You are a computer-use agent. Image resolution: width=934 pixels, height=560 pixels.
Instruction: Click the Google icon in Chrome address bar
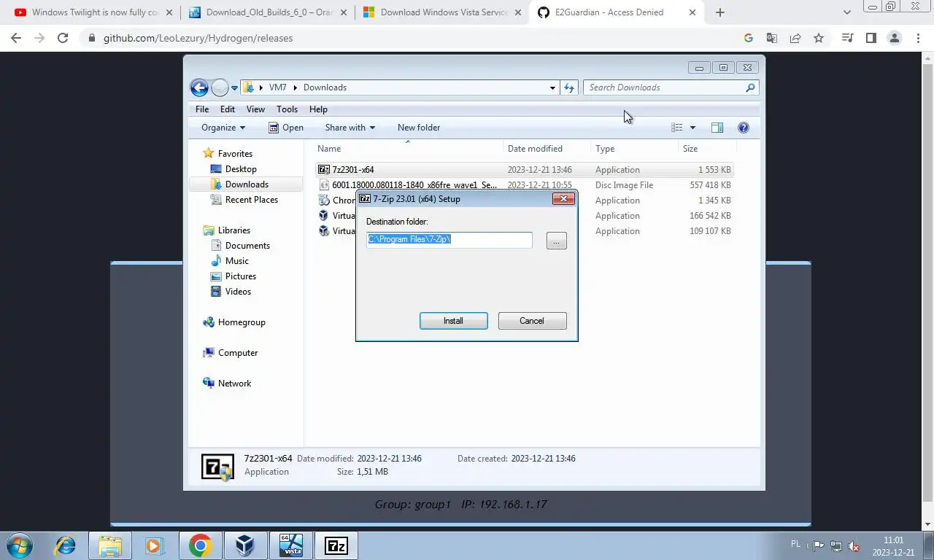point(748,38)
